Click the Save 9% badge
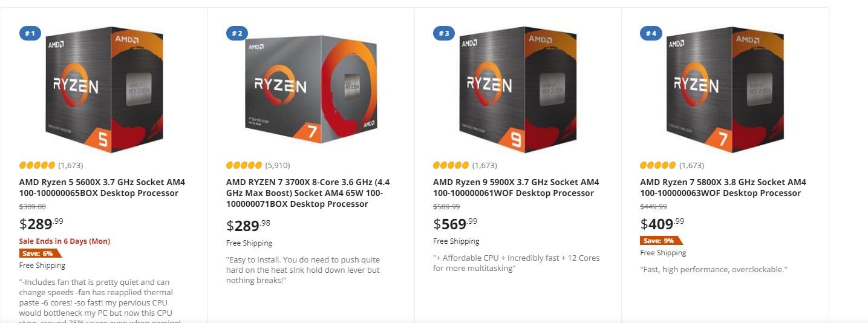Screen dimensions: 868x323 [661, 241]
